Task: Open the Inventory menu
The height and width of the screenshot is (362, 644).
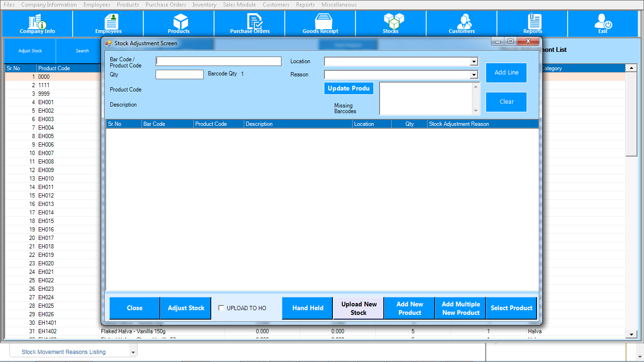Action: click(204, 5)
